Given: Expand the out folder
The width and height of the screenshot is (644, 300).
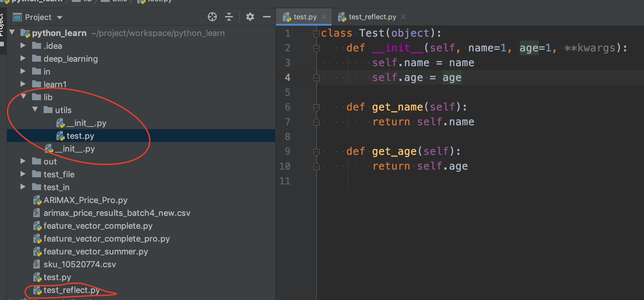Looking at the screenshot, I should click(22, 161).
